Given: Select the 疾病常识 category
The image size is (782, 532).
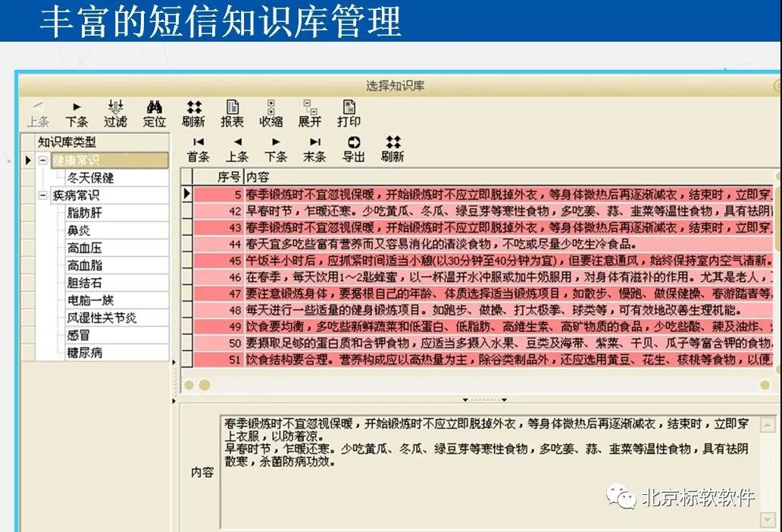Looking at the screenshot, I should click(x=110, y=196).
